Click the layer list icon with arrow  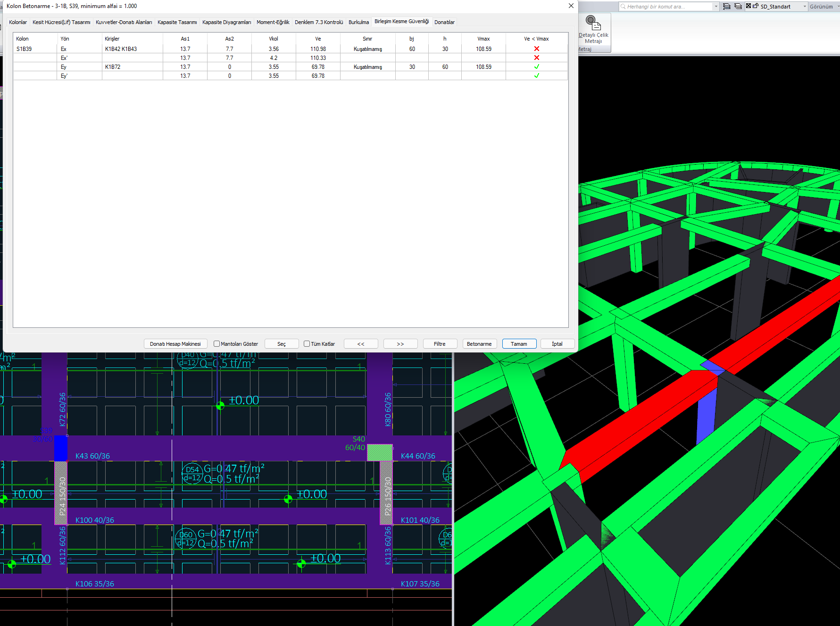coord(727,6)
